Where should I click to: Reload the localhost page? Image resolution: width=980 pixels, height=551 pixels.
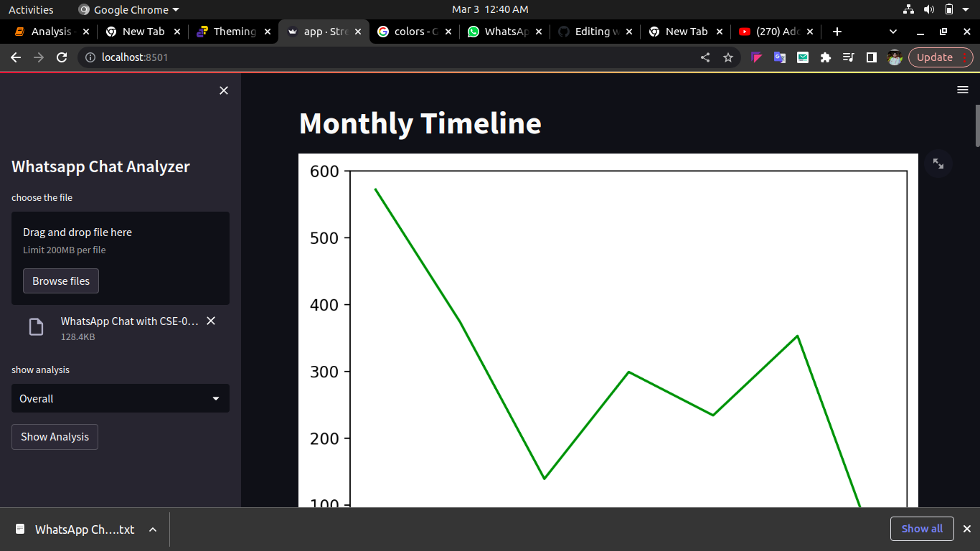[x=62, y=57]
